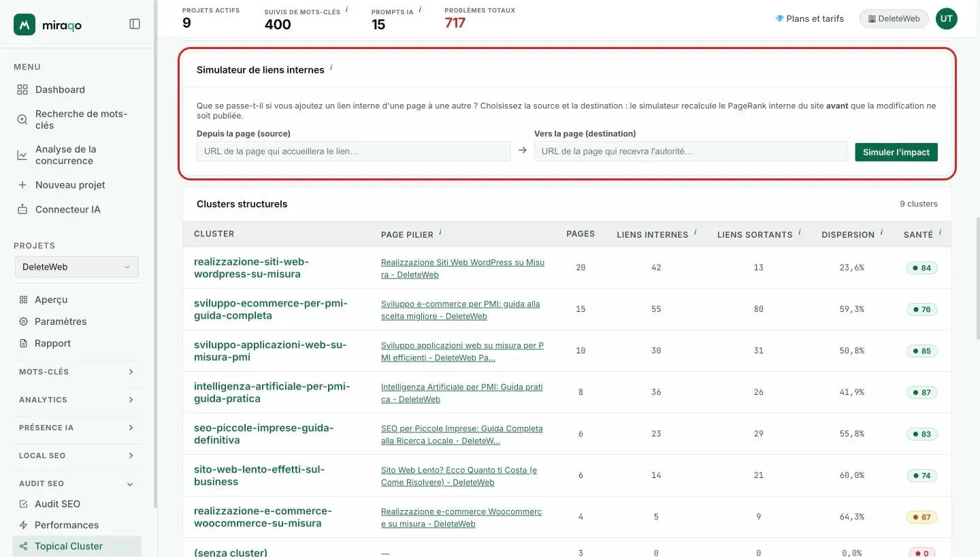This screenshot has height=557, width=980.
Task: Click info icon next to LIENS INTERNES header
Action: click(695, 232)
